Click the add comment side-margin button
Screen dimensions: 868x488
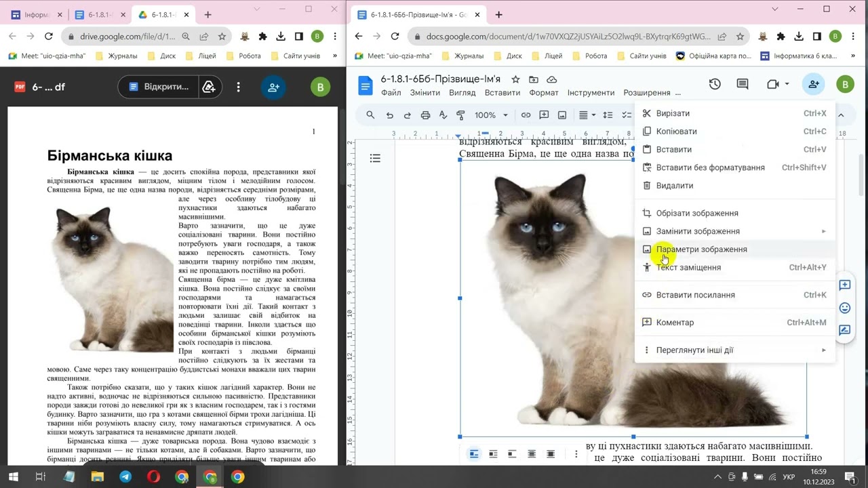(x=845, y=285)
